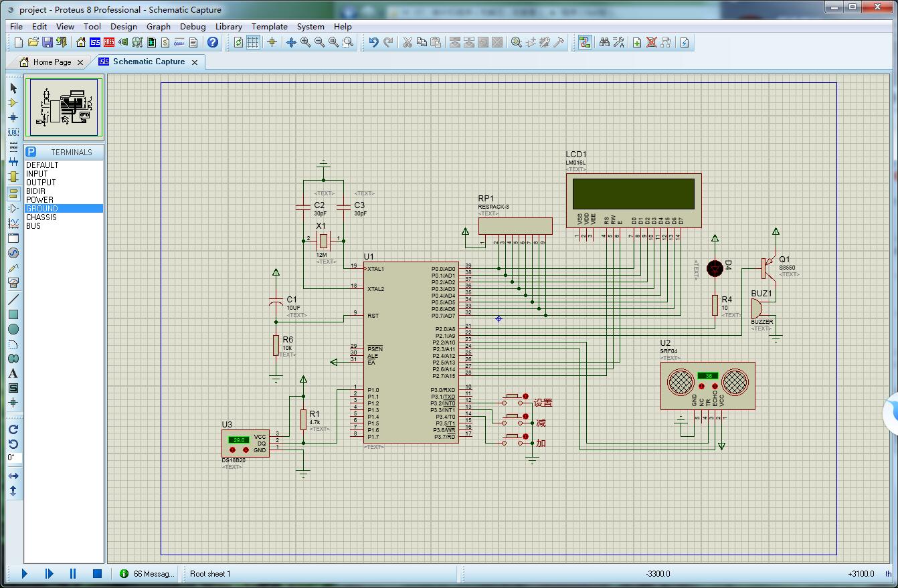
Task: Click the rotation angle input field
Action: pos(14,458)
